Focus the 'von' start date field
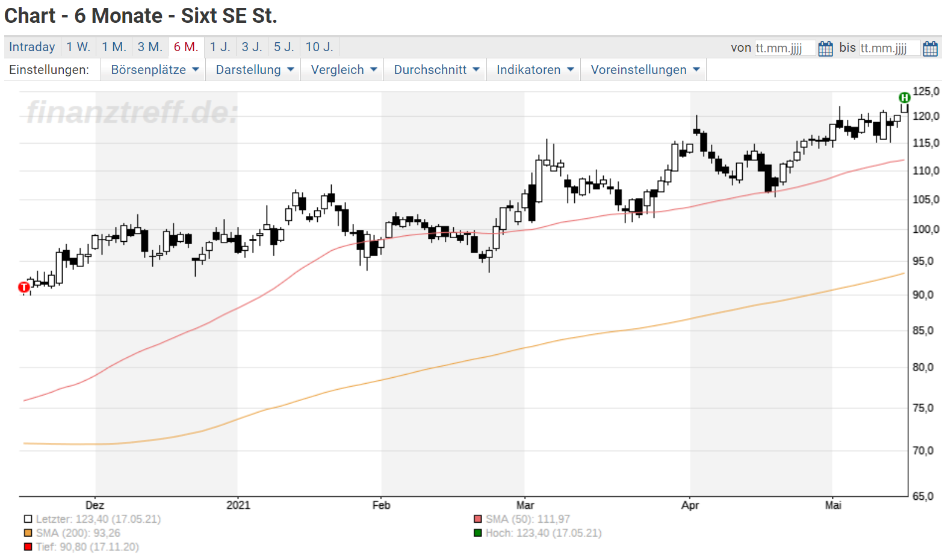Screen dimensions: 942x560 (785, 48)
